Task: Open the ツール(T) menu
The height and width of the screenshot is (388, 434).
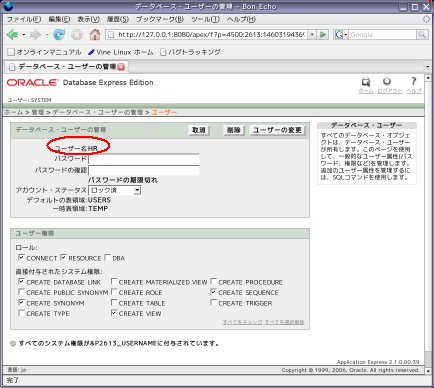Action: 205,19
